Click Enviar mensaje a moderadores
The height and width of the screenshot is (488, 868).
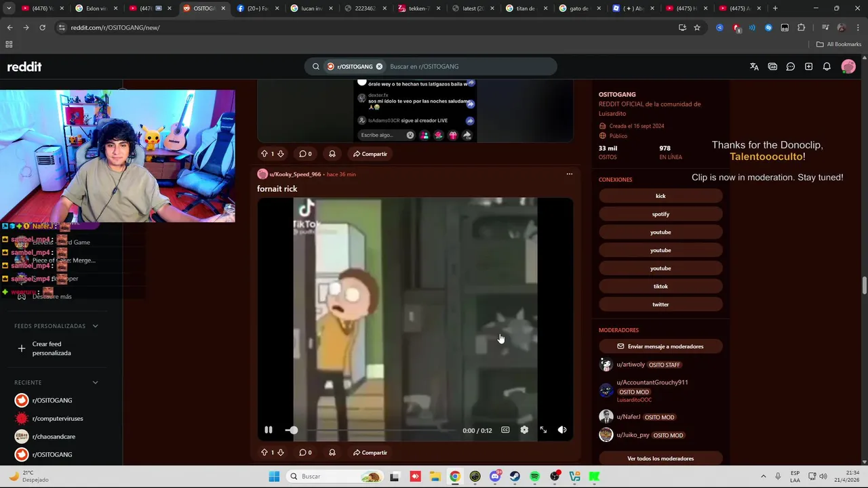[x=660, y=346]
